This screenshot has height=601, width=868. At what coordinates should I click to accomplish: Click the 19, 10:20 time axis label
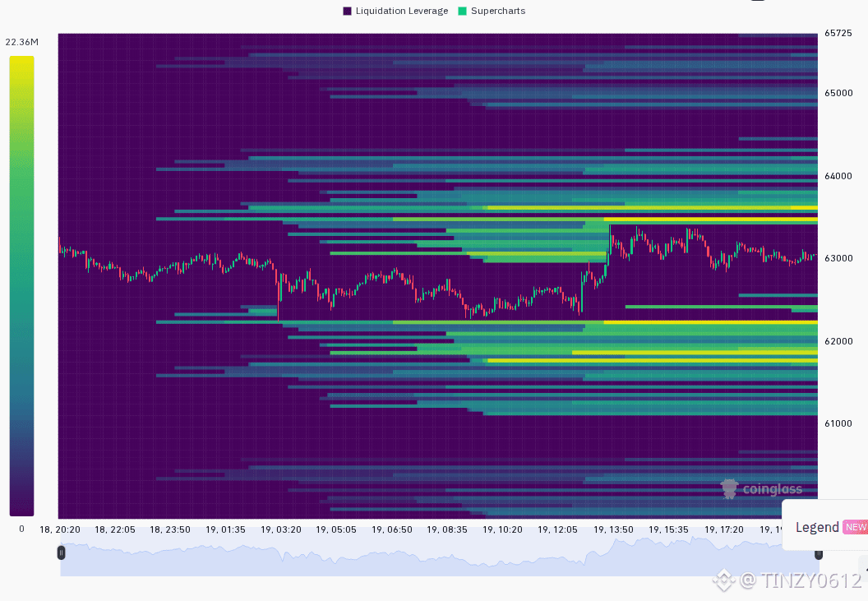503,529
